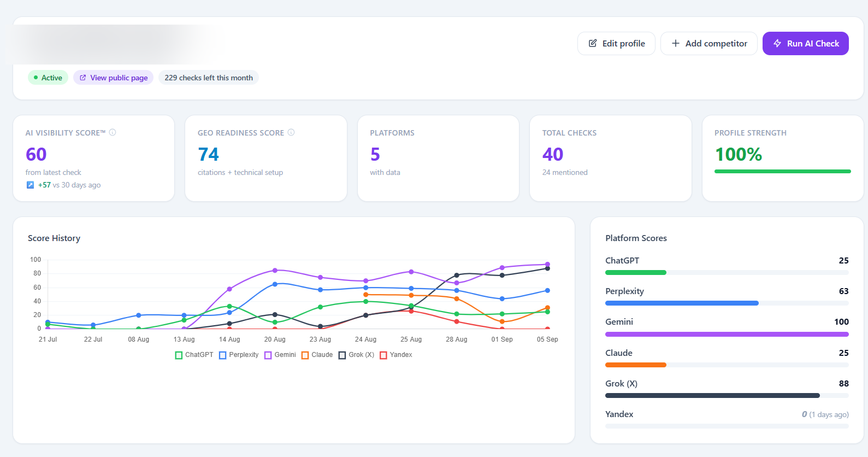Image resolution: width=868 pixels, height=457 pixels.
Task: Click the pencil icon on Edit profile
Action: [593, 43]
